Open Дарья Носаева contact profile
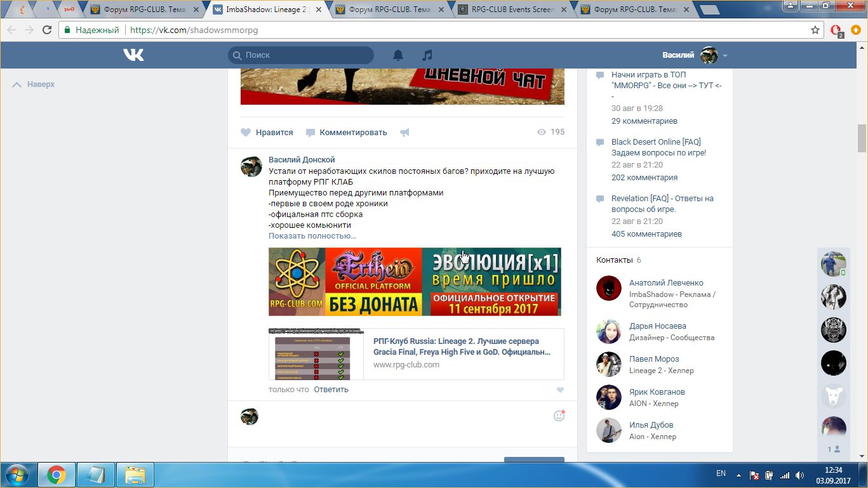Screen dimensions: 868x488 [657, 326]
